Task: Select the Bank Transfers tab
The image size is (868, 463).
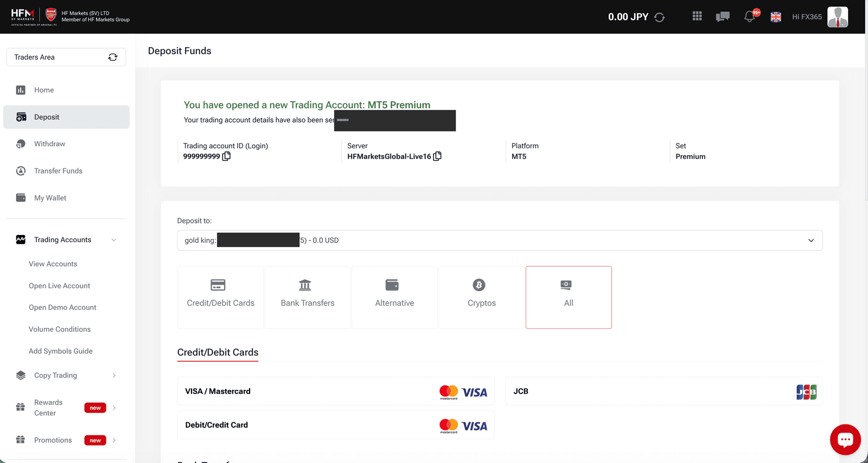Action: [x=308, y=297]
